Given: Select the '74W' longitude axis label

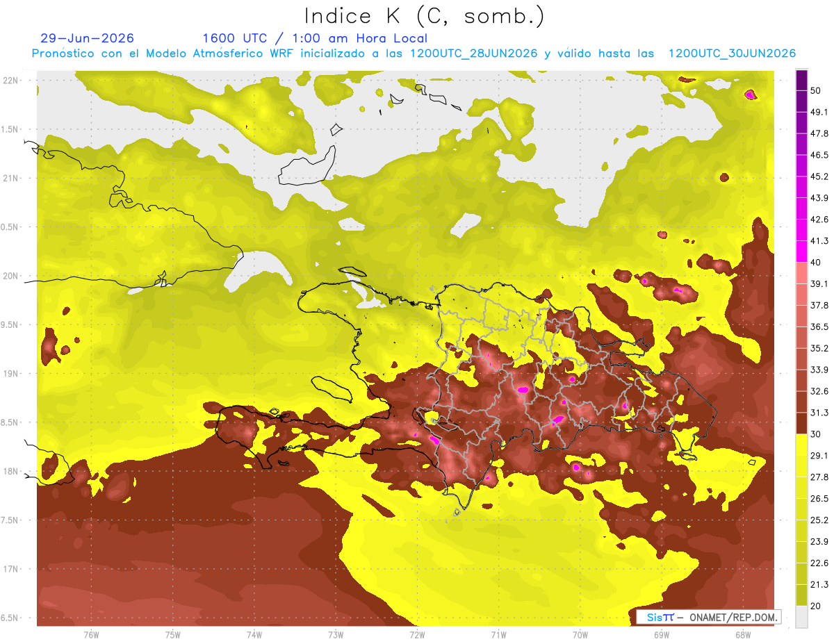Looking at the screenshot, I should coord(254,634).
